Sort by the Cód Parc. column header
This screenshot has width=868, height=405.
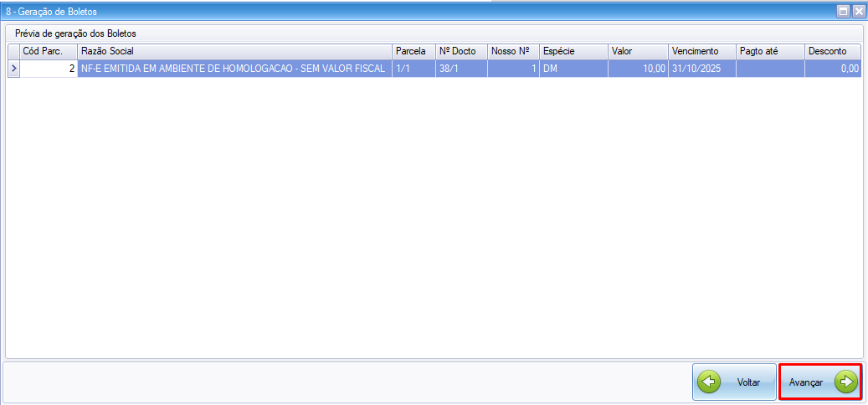tap(49, 52)
